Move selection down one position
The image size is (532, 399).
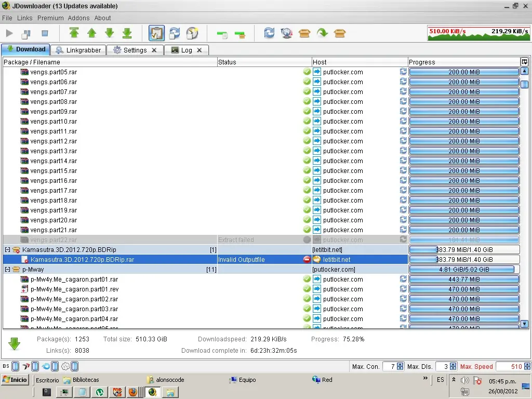(109, 33)
